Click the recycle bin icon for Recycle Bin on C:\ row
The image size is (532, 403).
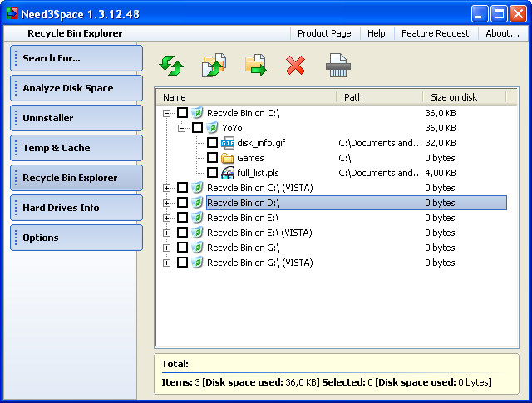[197, 113]
